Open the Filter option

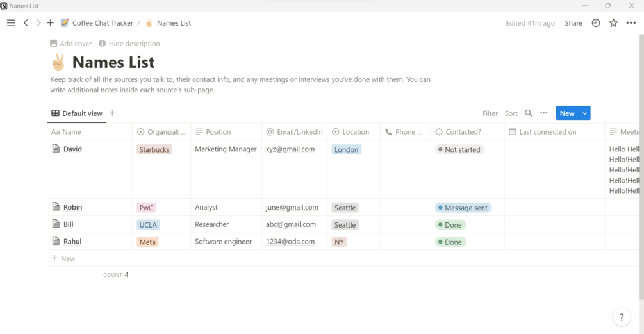[x=490, y=113]
